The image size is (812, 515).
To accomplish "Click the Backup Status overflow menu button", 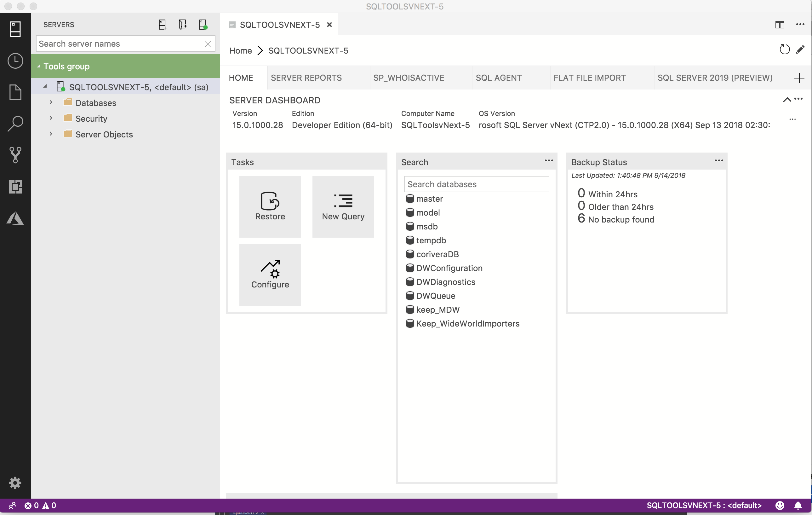I will [x=719, y=160].
